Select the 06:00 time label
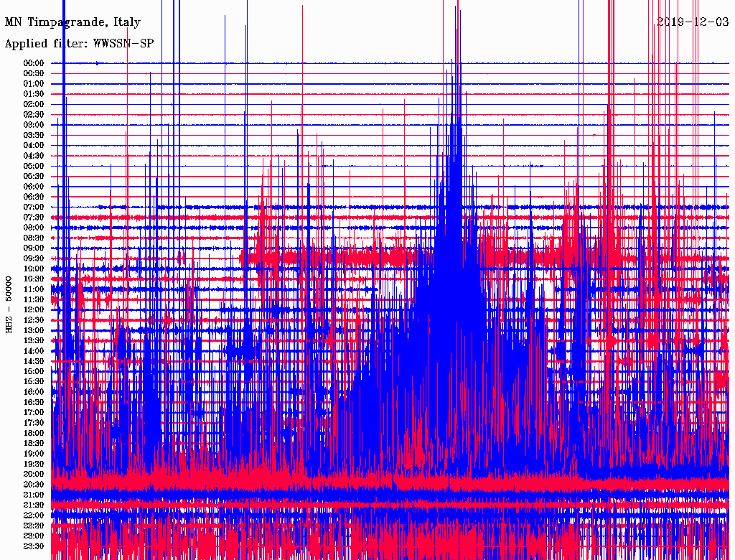The width and height of the screenshot is (735, 560). pos(34,186)
